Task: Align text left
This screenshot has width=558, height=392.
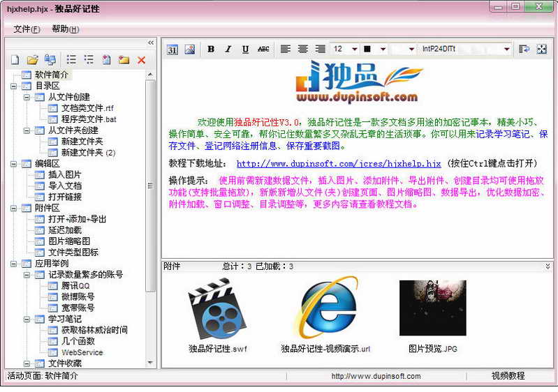Action: [285, 49]
